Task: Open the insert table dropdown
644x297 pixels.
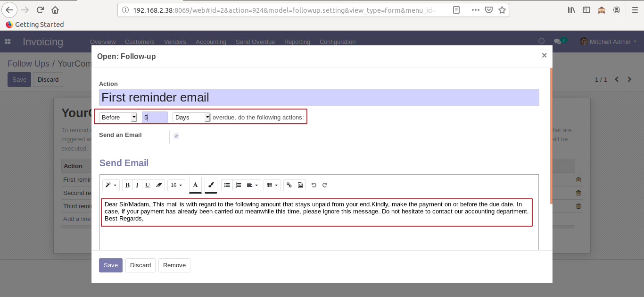Action: point(272,185)
